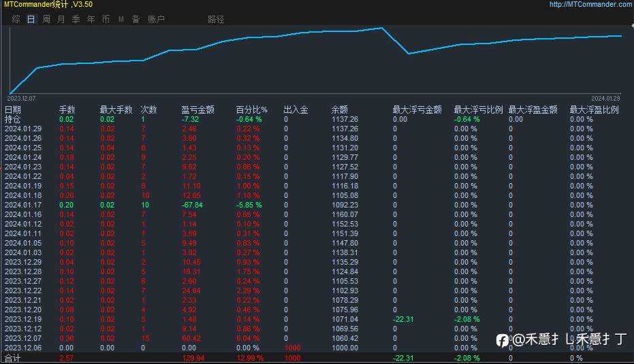The width and height of the screenshot is (634, 364).
Task: Click the 19.31 profit amount cell
Action: 191,271
